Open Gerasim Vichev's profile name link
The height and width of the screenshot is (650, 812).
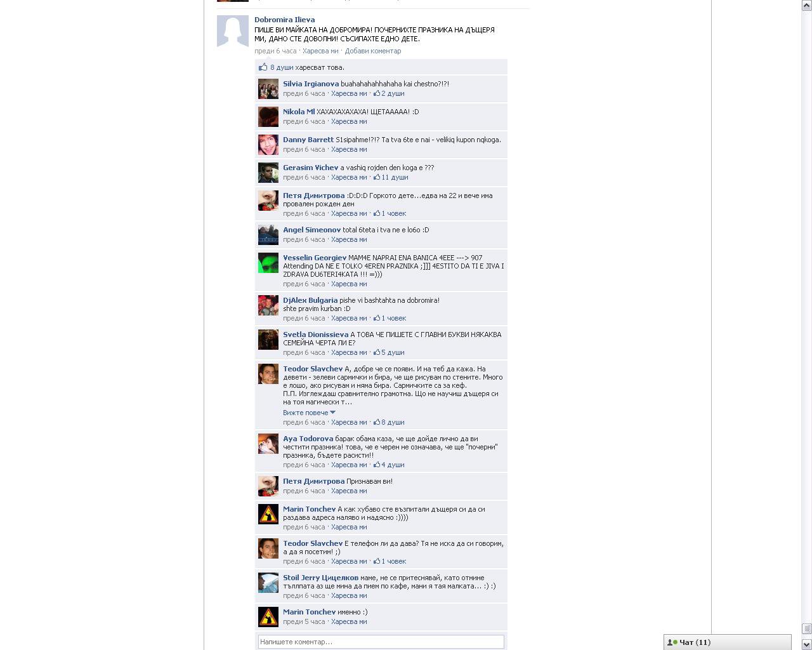coord(310,168)
